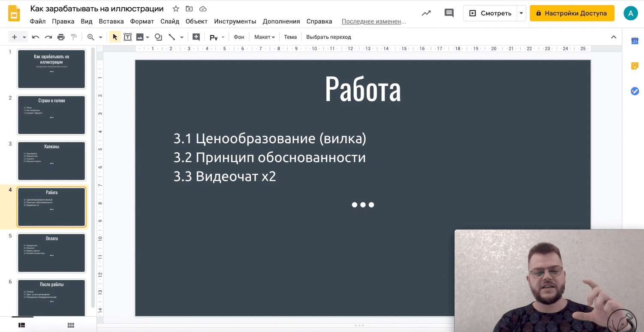The image size is (644, 332).
Task: Hide the menus with the up chevron
Action: pyautogui.click(x=614, y=37)
